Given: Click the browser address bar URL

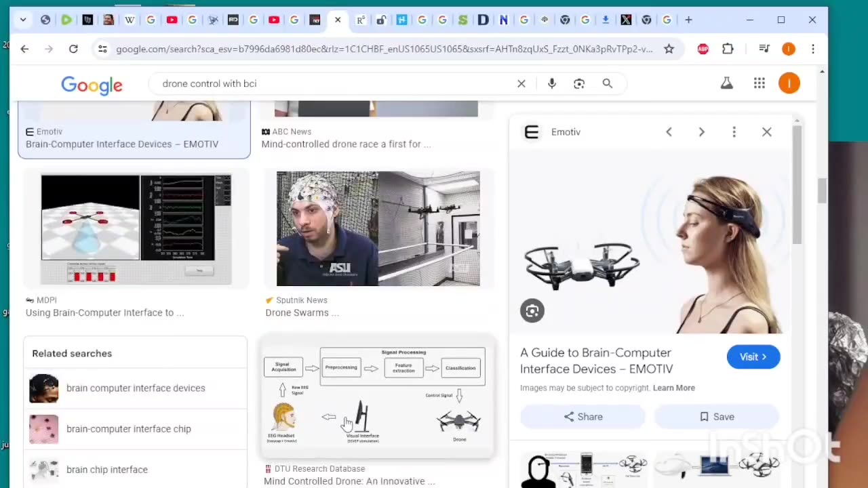Looking at the screenshot, I should tap(384, 49).
